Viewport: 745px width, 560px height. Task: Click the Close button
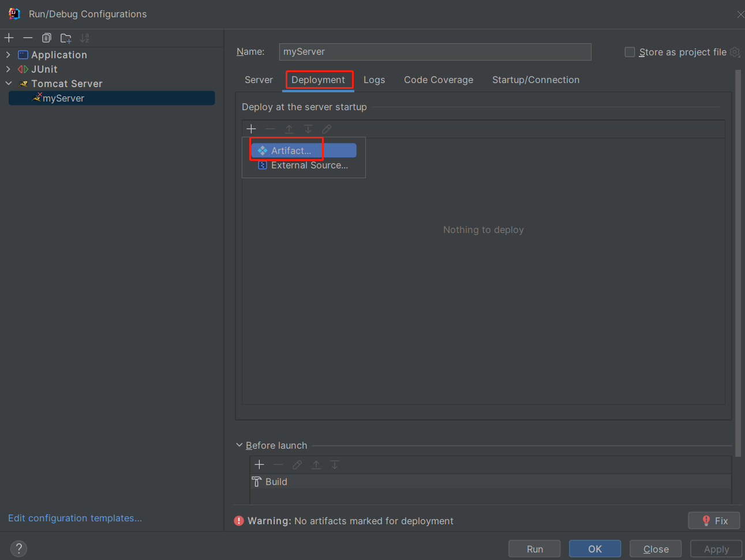tap(656, 549)
